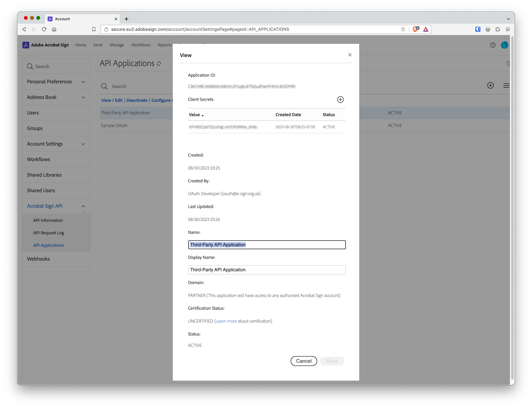Open Brave Shields icon
532x408 pixels.
click(416, 29)
